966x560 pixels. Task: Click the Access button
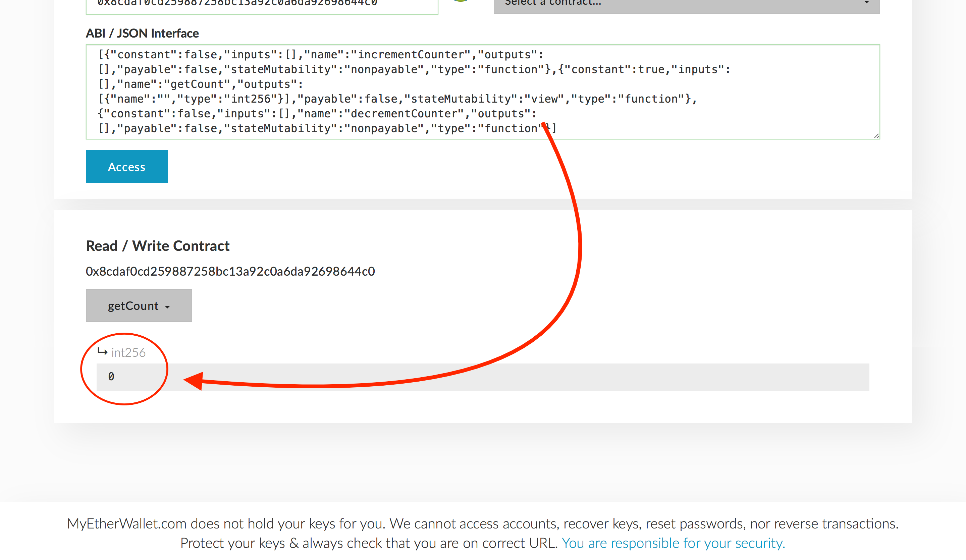[x=126, y=167]
